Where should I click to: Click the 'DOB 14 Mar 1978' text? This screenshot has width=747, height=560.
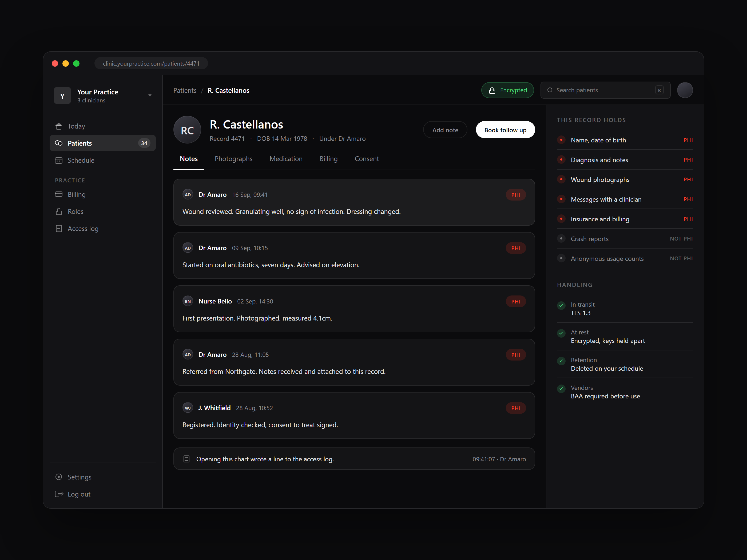[x=282, y=139]
